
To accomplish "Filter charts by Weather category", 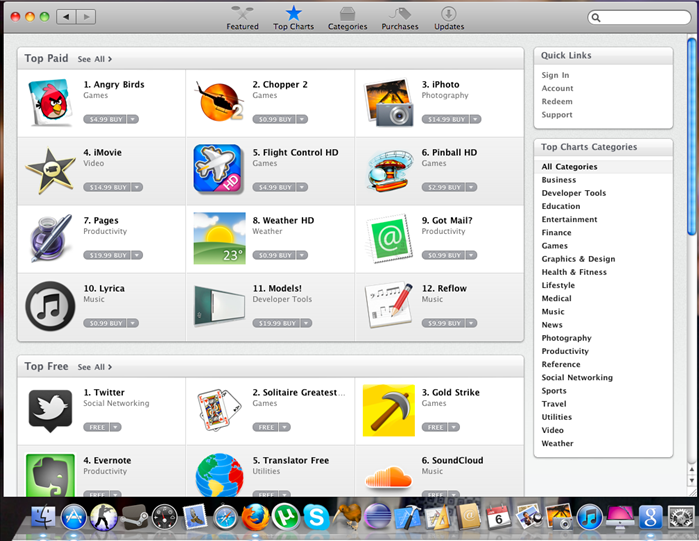I will tap(557, 444).
